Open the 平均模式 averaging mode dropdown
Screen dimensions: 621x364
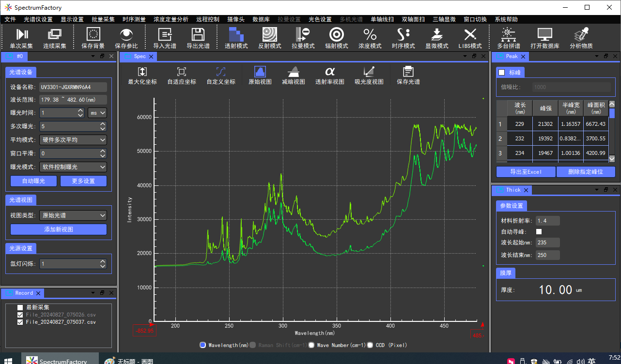click(73, 140)
